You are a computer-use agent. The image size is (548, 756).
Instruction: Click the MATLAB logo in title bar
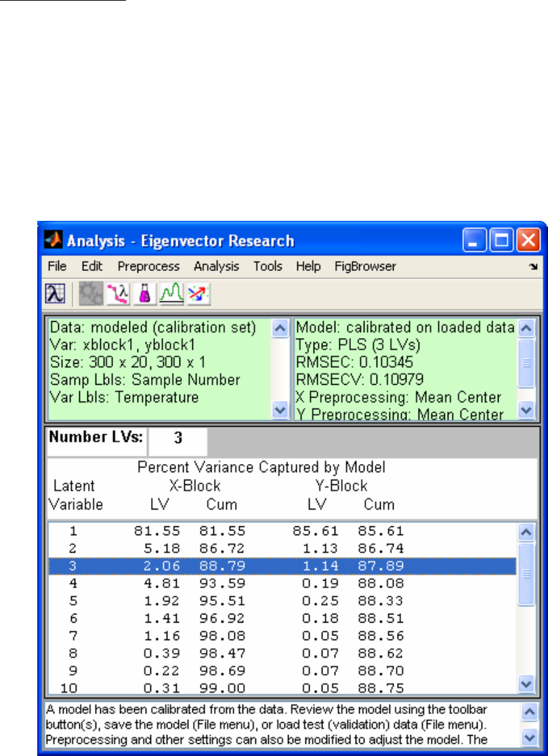(x=54, y=240)
